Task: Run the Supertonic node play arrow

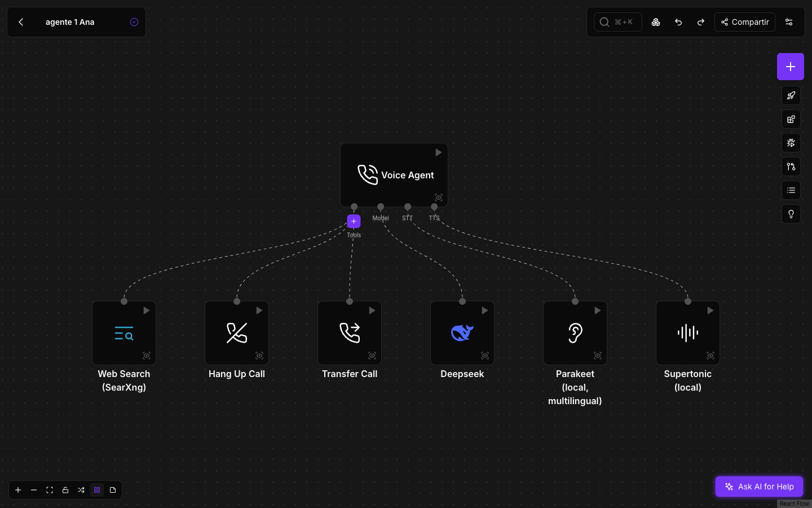Action: coord(710,310)
